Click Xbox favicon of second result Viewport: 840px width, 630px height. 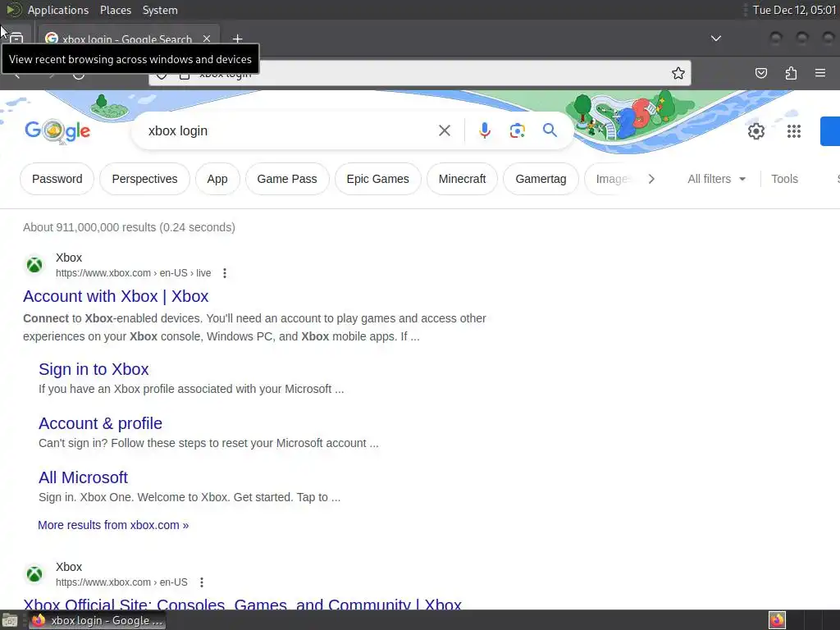tap(34, 573)
